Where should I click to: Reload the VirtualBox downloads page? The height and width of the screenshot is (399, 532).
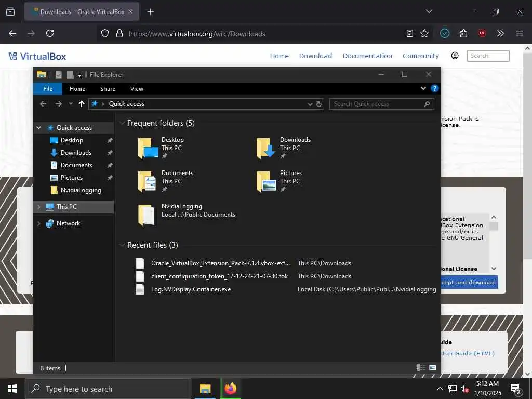[50, 33]
